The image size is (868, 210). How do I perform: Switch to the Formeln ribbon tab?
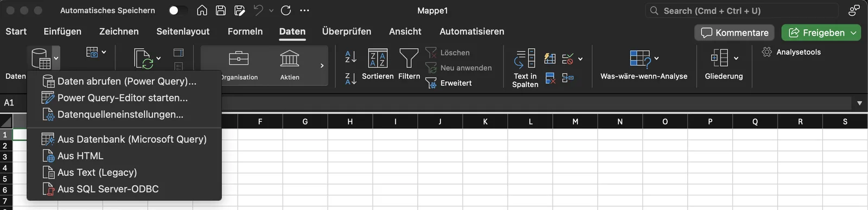point(245,31)
